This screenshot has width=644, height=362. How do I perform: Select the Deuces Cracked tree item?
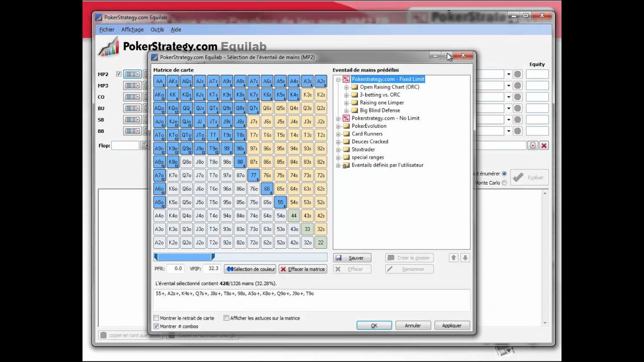pos(370,142)
